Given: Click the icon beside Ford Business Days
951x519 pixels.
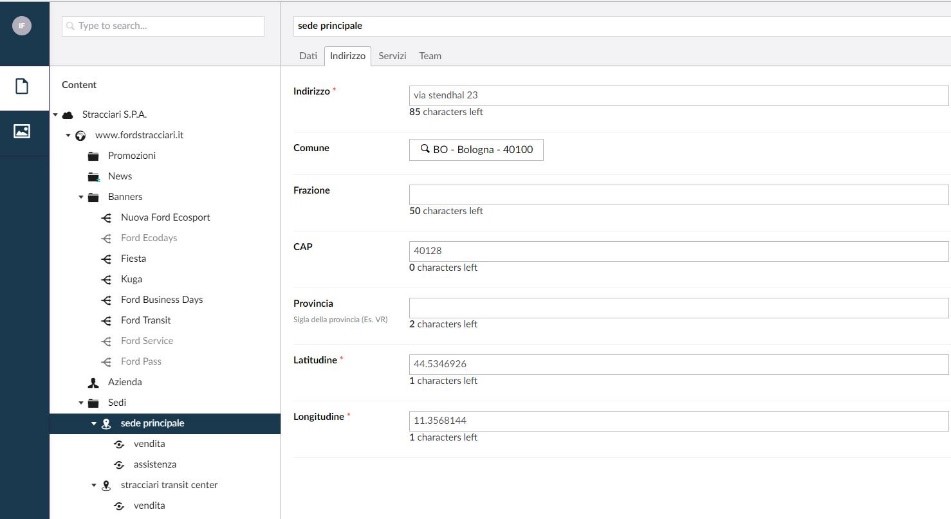Looking at the screenshot, I should coord(106,300).
